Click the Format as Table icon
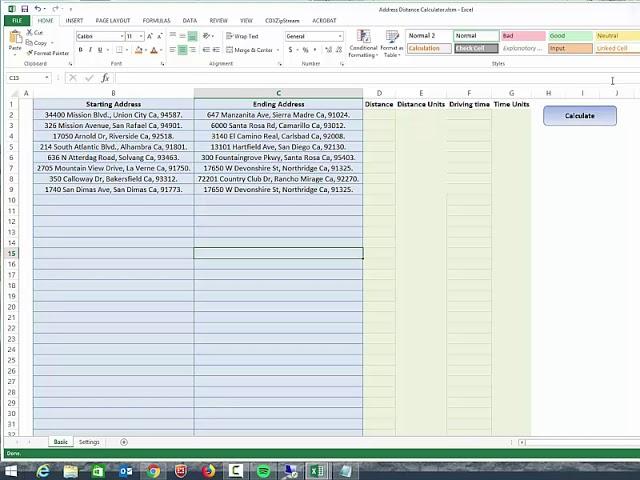Image resolution: width=640 pixels, height=480 pixels. 392,43
